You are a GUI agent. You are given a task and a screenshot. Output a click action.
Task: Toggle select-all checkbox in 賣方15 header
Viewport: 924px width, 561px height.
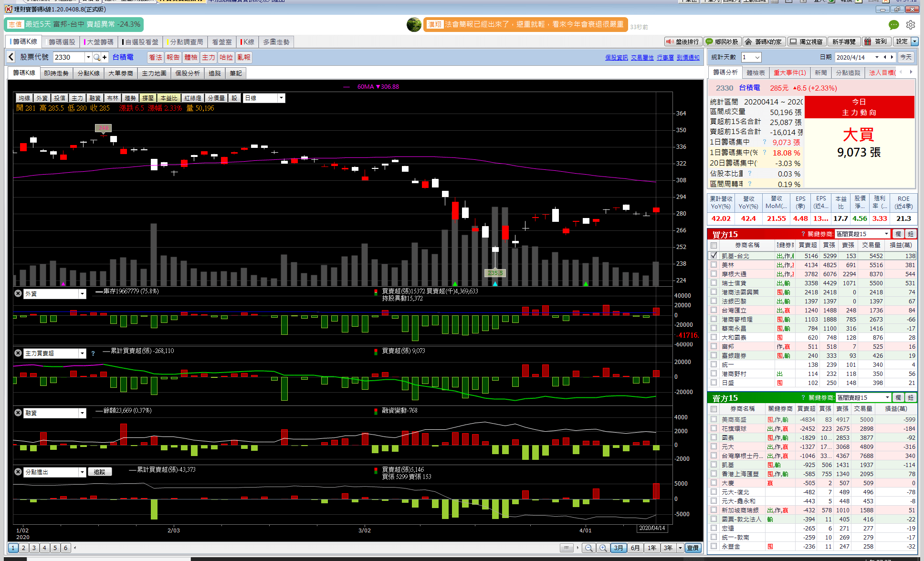coord(714,409)
